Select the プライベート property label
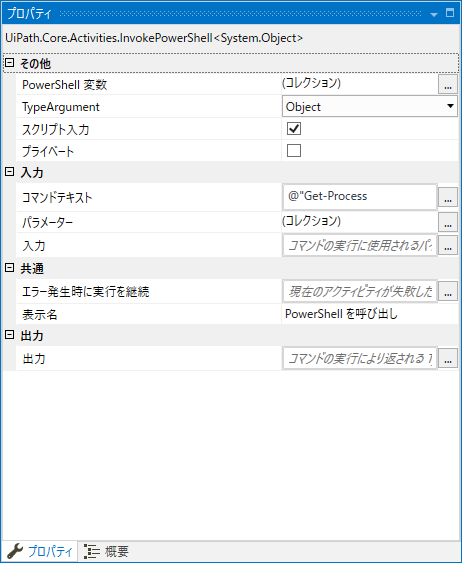Screen dimensions: 462x563 pos(48,151)
